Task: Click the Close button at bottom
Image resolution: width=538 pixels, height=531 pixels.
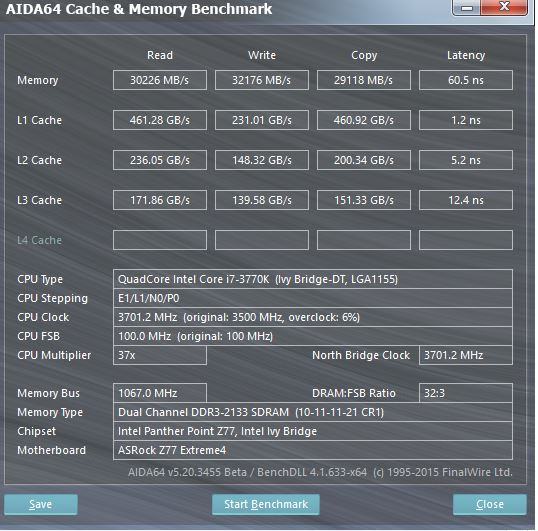Action: (x=490, y=504)
